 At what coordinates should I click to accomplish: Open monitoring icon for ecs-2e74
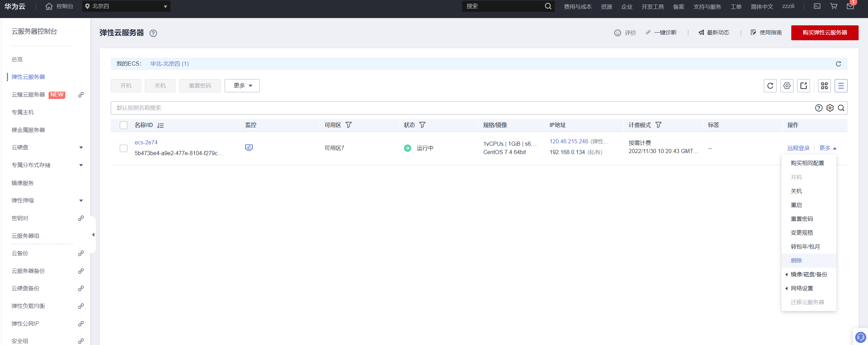point(249,148)
